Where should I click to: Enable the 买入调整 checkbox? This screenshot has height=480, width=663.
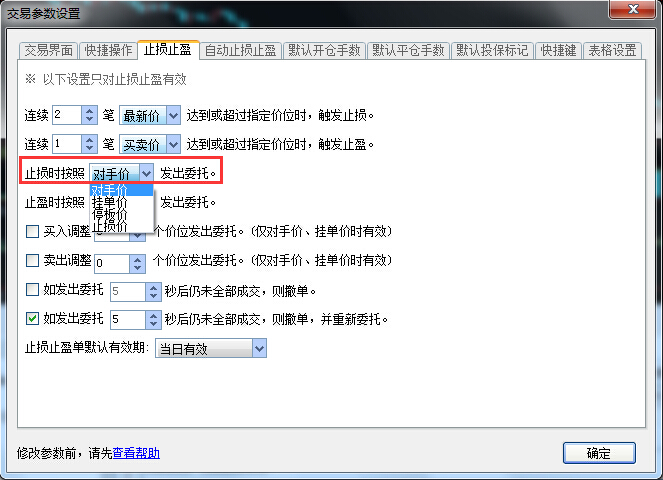point(33,231)
